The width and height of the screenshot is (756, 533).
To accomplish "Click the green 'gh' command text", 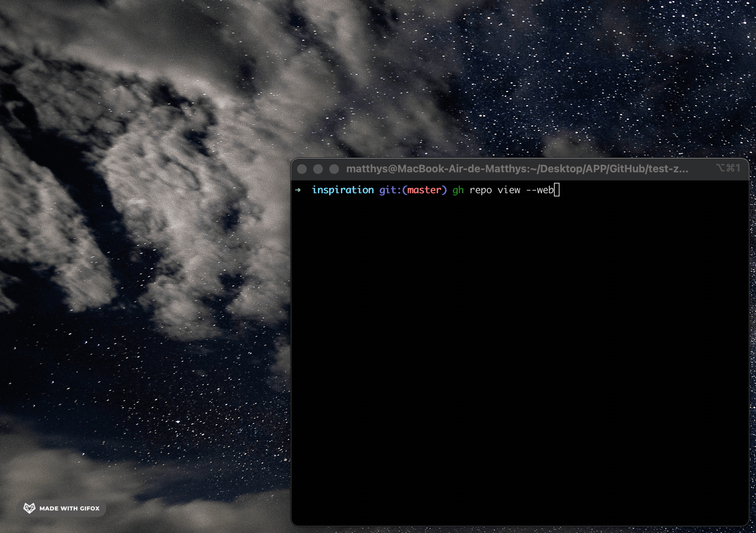I will (458, 190).
